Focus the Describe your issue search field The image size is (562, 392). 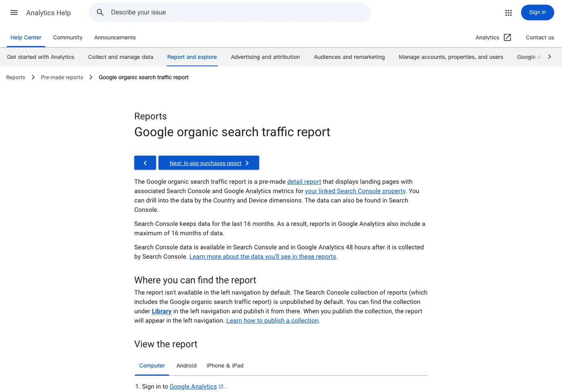(230, 13)
